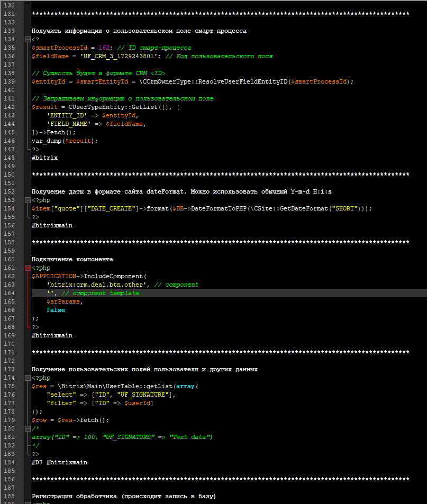Click the 'Подключение компонента' heading
Image resolution: width=427 pixels, height=504 pixels.
(x=72, y=259)
